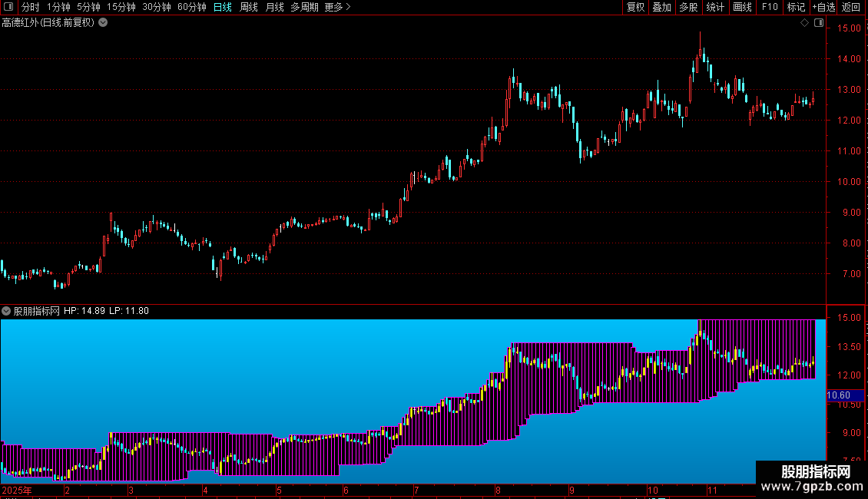Click the LP: 11.80 value label
This screenshot has width=868, height=499.
[x=129, y=311]
